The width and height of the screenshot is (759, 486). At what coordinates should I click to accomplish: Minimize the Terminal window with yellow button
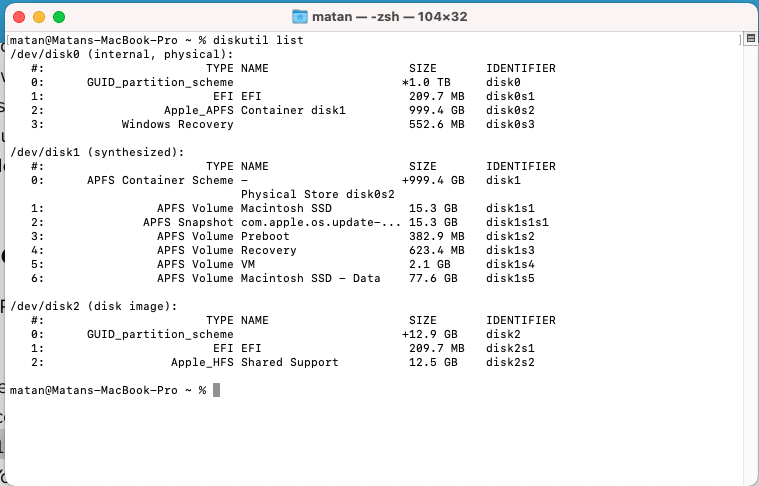(39, 17)
